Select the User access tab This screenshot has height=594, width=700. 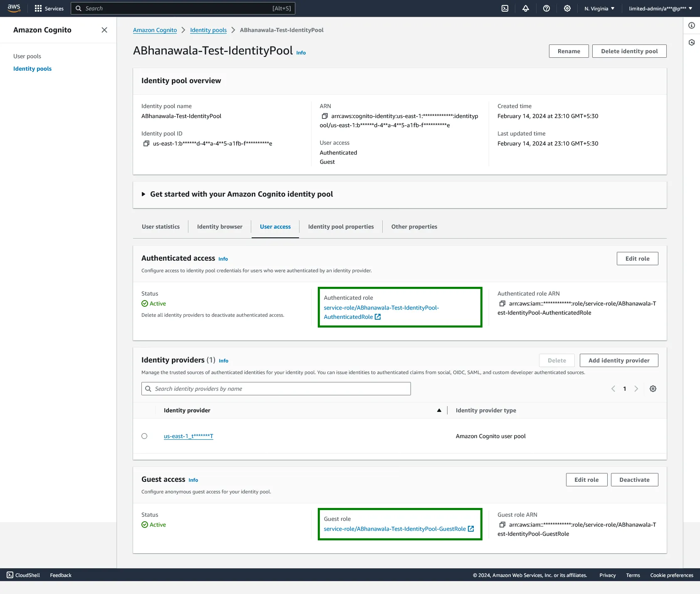[275, 227]
